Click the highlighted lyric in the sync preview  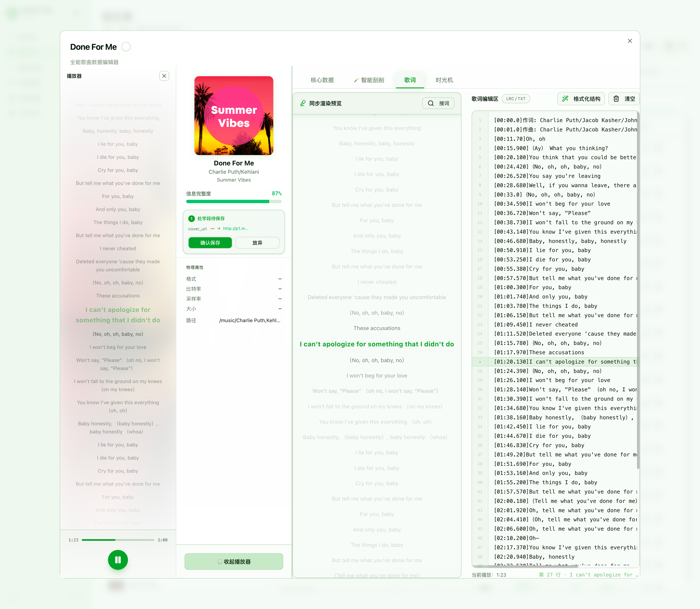pyautogui.click(x=377, y=344)
